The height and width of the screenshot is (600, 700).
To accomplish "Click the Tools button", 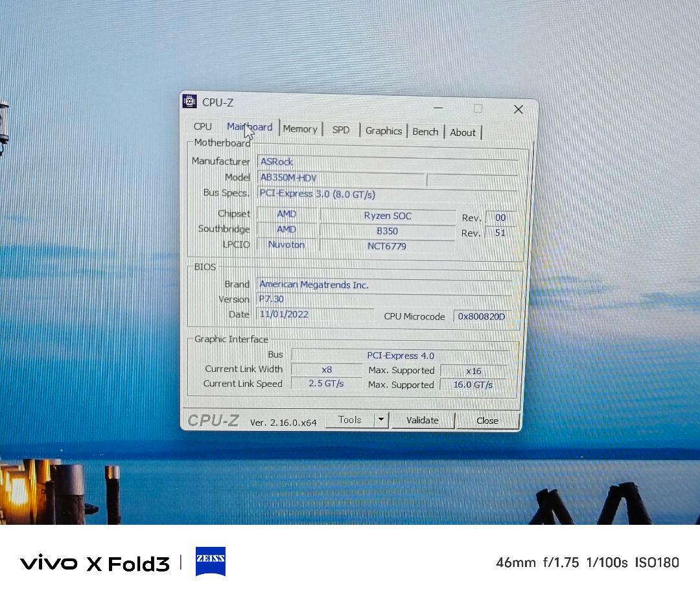I will coord(349,420).
